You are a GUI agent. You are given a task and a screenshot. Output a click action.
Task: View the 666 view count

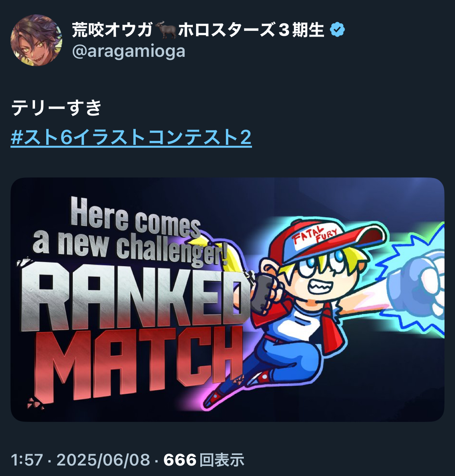pos(180,460)
